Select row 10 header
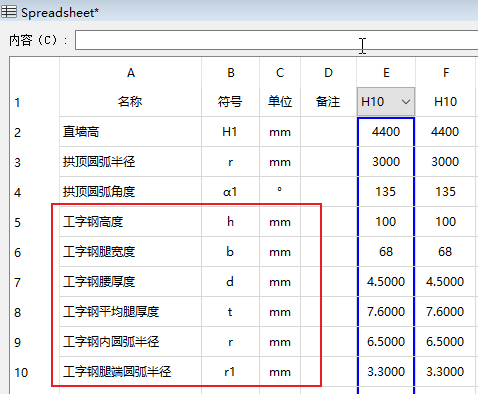 (34, 372)
